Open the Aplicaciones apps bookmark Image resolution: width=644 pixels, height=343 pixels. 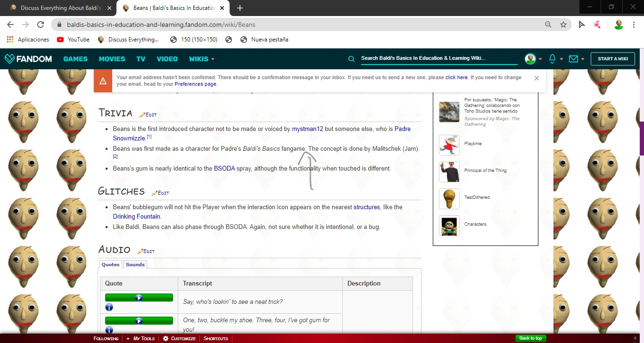coord(28,40)
